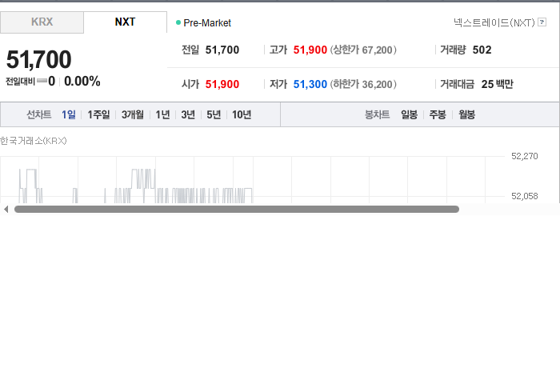Click the current price 51,700
Image resolution: width=560 pixels, height=392 pixels.
(x=39, y=59)
